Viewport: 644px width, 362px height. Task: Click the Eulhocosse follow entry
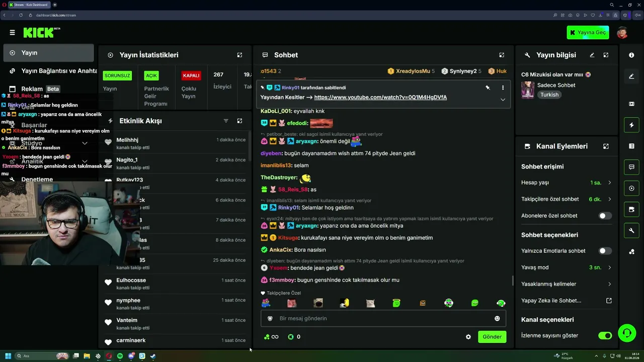coord(175,284)
